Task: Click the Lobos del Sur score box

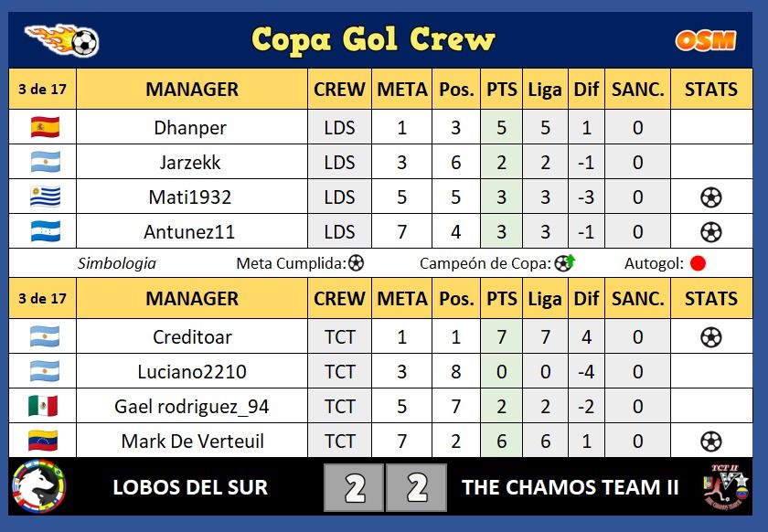Action: (x=354, y=488)
